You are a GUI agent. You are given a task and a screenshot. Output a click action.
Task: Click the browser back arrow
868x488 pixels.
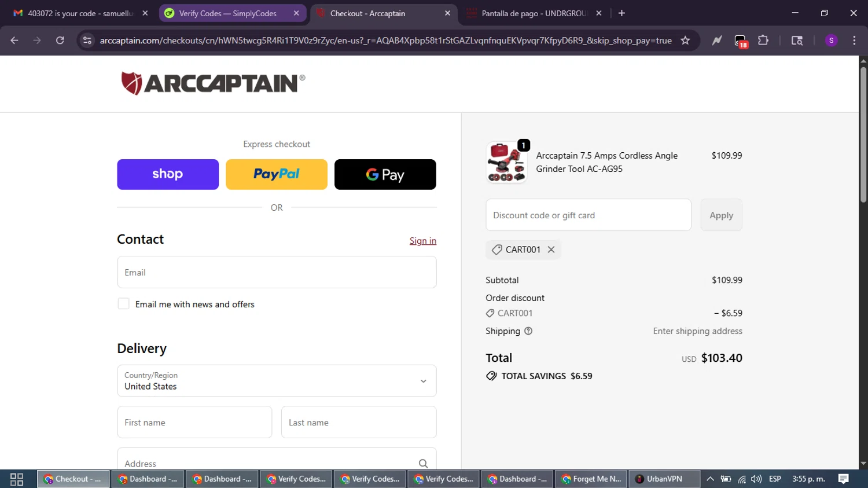[x=14, y=41]
